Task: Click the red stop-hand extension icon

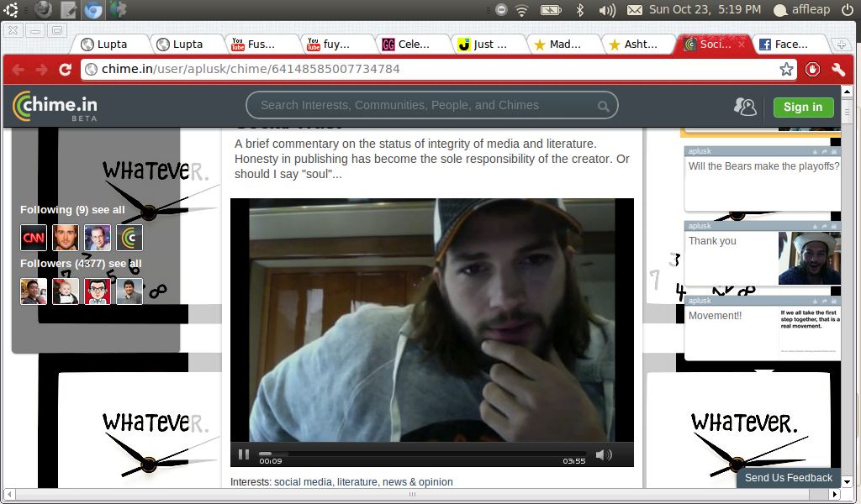Action: coord(813,69)
